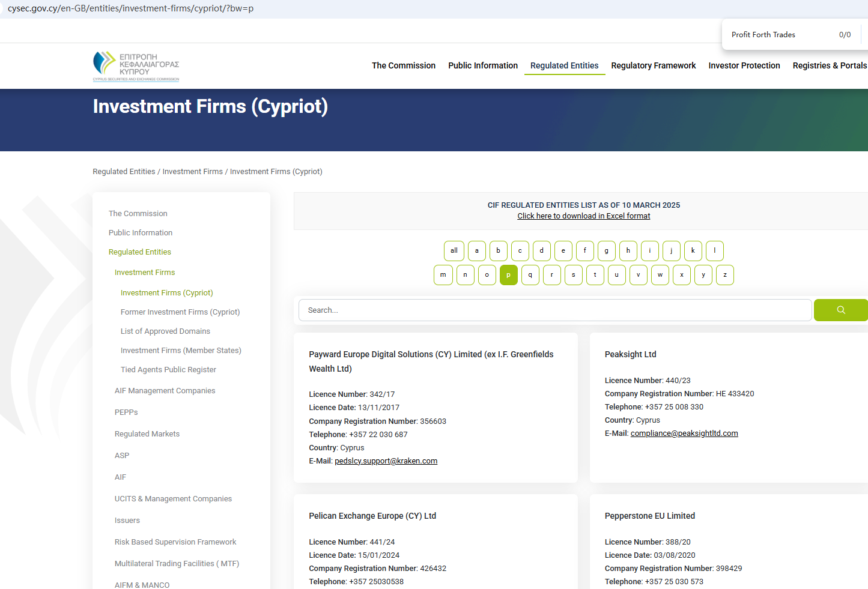Screen dimensions: 868x589
Task: Open The Commission navigation menu
Action: (403, 65)
